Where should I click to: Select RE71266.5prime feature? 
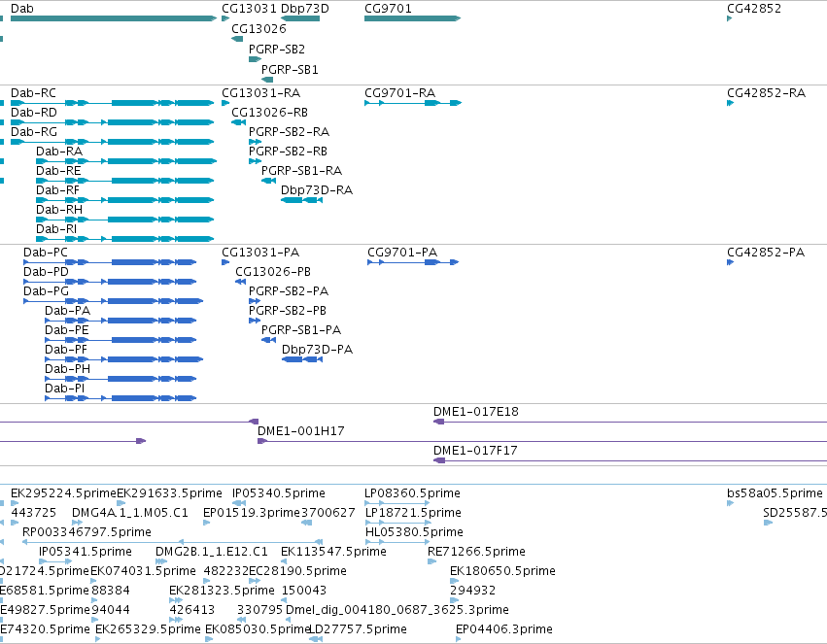(x=476, y=552)
